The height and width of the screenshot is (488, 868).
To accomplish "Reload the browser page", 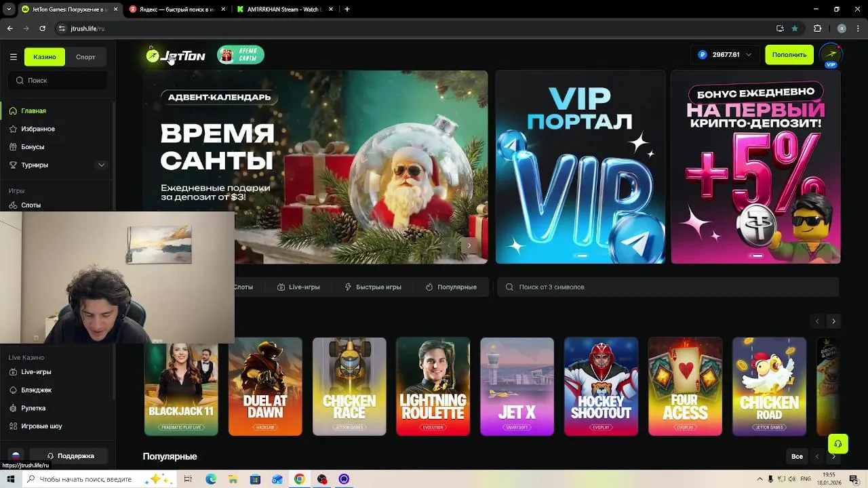I will click(42, 28).
